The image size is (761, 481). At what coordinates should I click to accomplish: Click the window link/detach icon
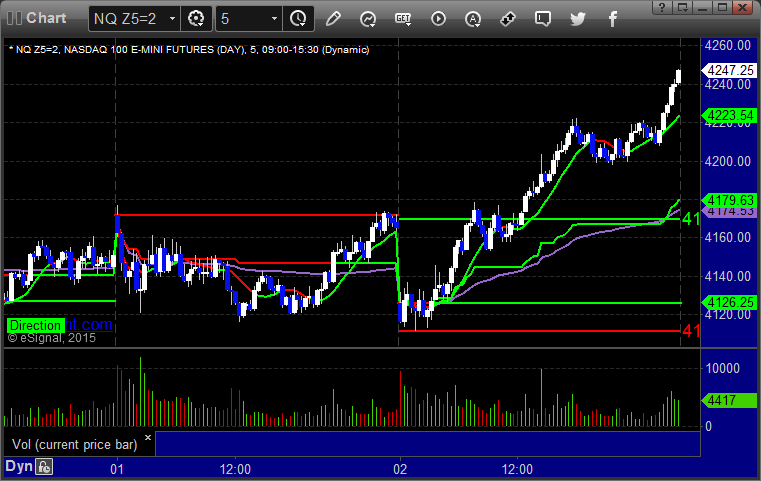pos(683,7)
